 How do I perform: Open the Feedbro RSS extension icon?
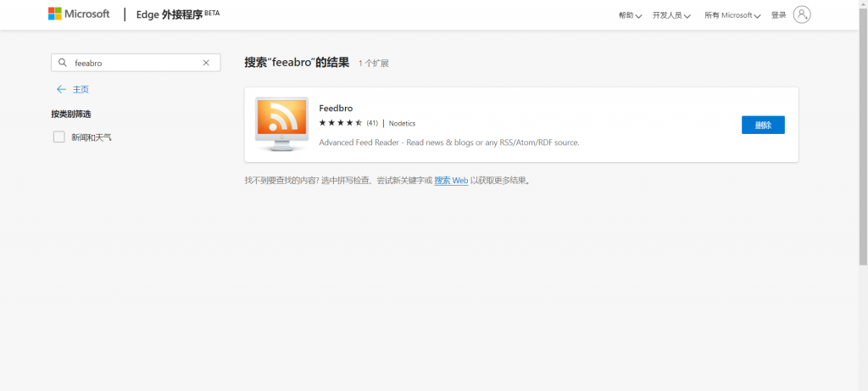281,124
